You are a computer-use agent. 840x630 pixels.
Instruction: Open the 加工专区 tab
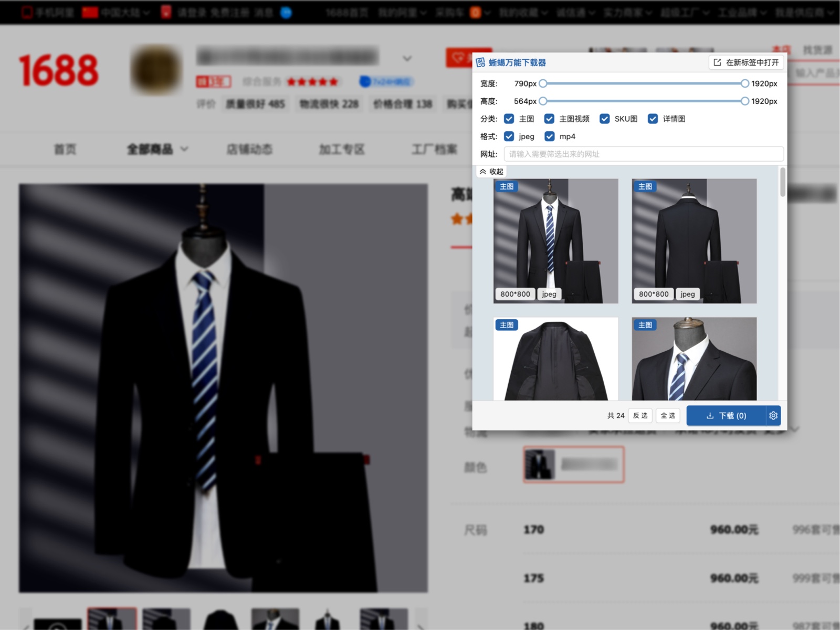coord(341,150)
